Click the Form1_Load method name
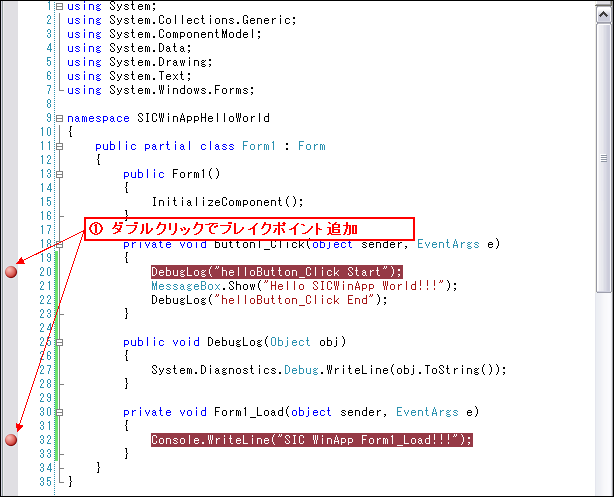This screenshot has width=614, height=497. 249,412
